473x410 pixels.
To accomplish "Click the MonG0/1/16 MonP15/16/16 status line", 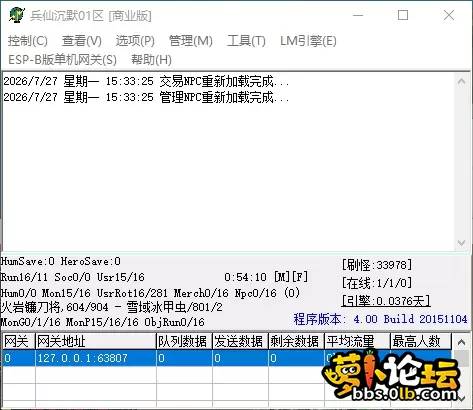I will click(x=103, y=322).
